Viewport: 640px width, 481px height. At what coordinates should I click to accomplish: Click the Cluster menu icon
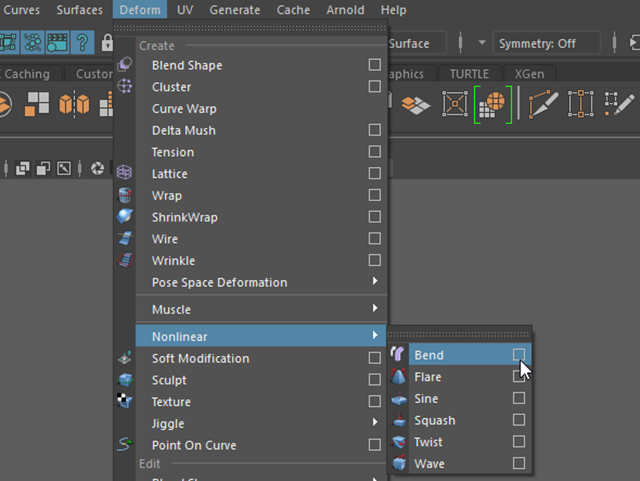point(124,86)
